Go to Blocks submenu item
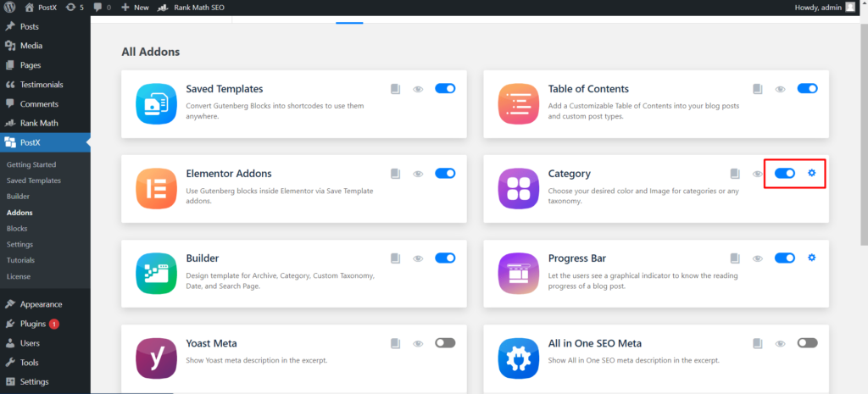Viewport: 868px width, 394px height. [17, 229]
